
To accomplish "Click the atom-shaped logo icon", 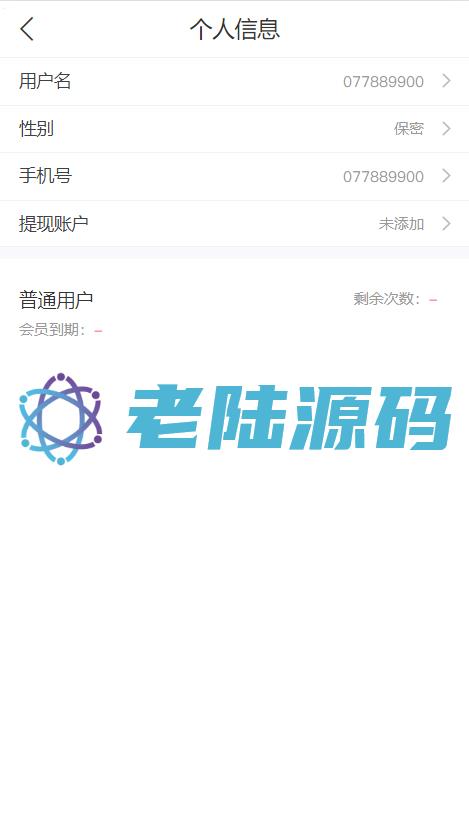I will pos(60,419).
